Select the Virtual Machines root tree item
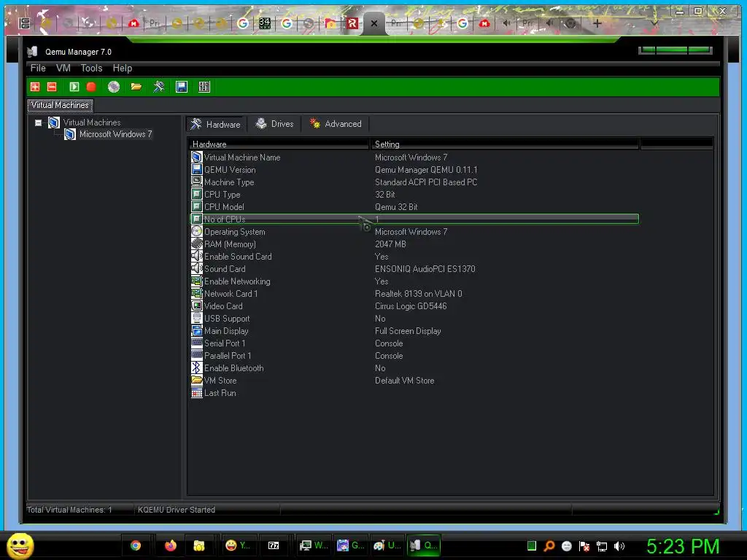 pos(92,122)
